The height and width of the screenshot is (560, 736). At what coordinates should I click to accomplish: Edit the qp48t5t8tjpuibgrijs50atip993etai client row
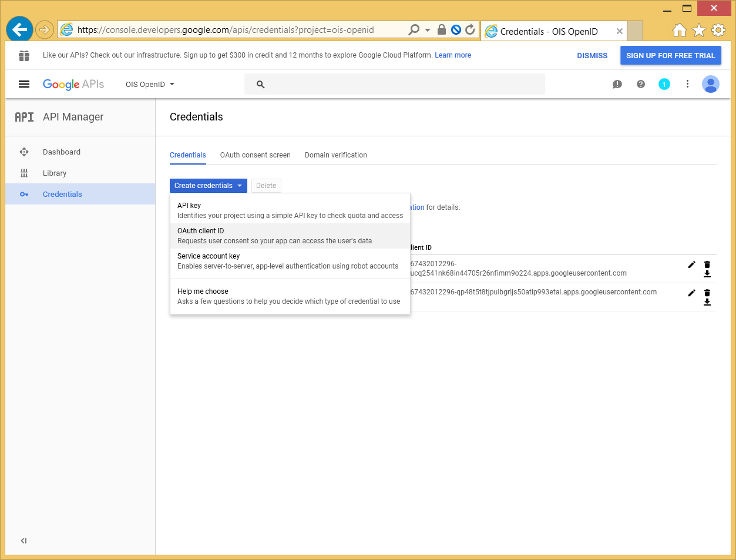pos(691,293)
